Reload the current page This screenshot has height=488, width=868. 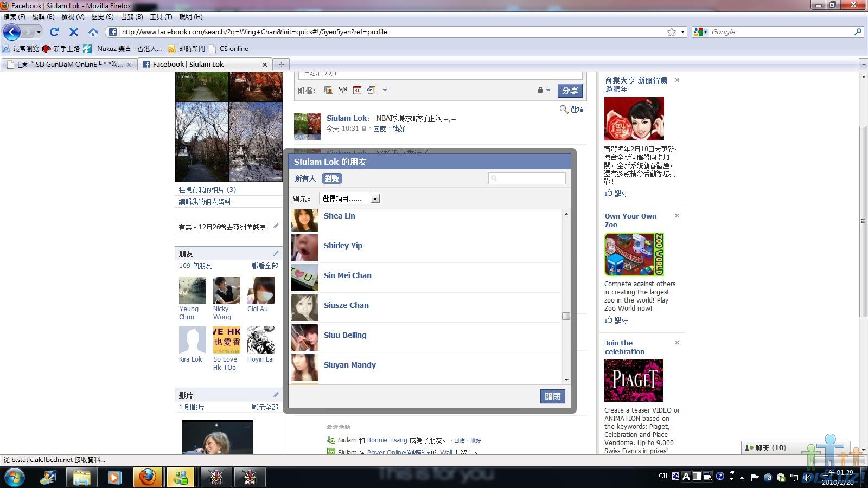[x=54, y=32]
